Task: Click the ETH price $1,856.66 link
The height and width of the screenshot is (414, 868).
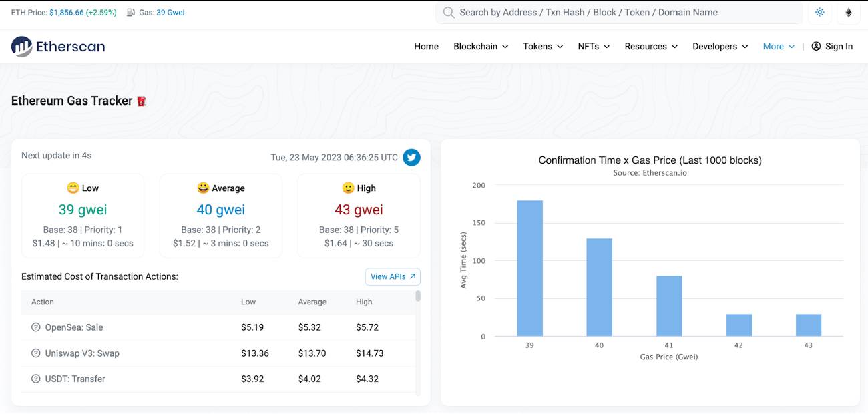Action: pyautogui.click(x=83, y=13)
